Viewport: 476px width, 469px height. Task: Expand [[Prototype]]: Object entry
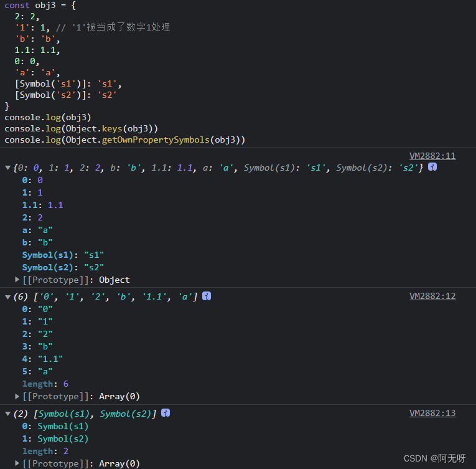pos(17,280)
